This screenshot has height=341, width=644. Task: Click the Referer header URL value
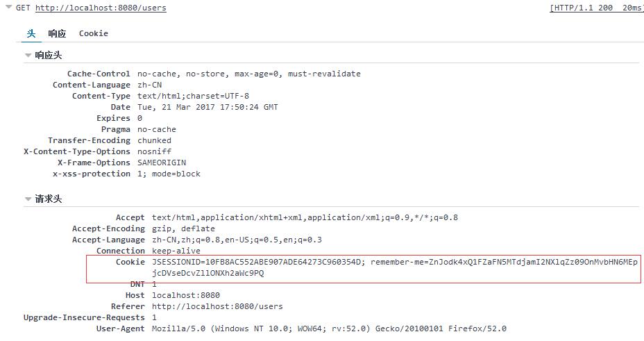[217, 306]
